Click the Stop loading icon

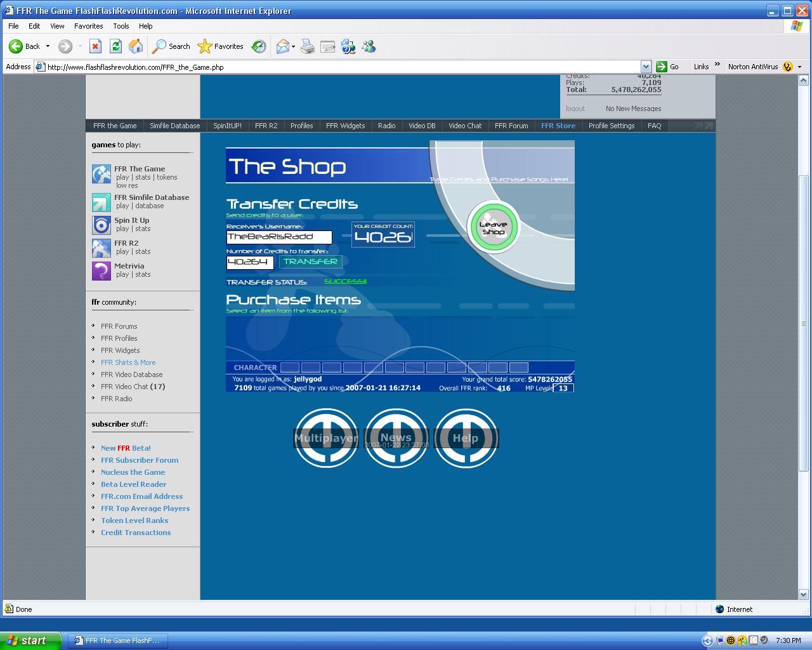tap(95, 46)
